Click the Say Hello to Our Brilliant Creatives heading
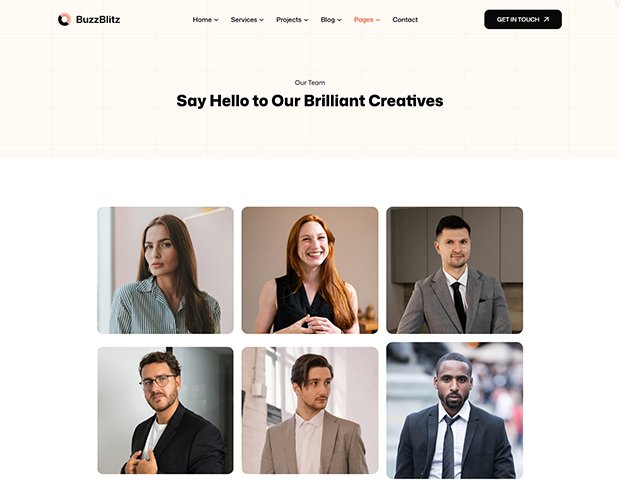 point(310,101)
